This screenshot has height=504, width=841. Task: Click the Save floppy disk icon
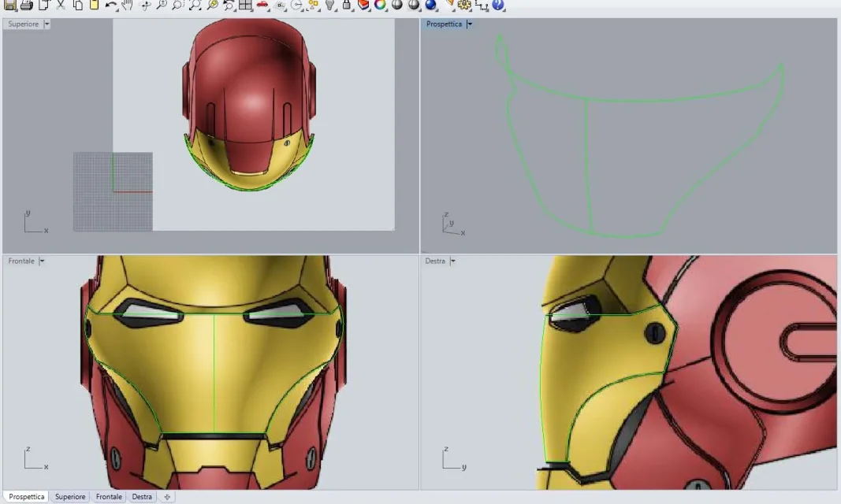[9, 6]
